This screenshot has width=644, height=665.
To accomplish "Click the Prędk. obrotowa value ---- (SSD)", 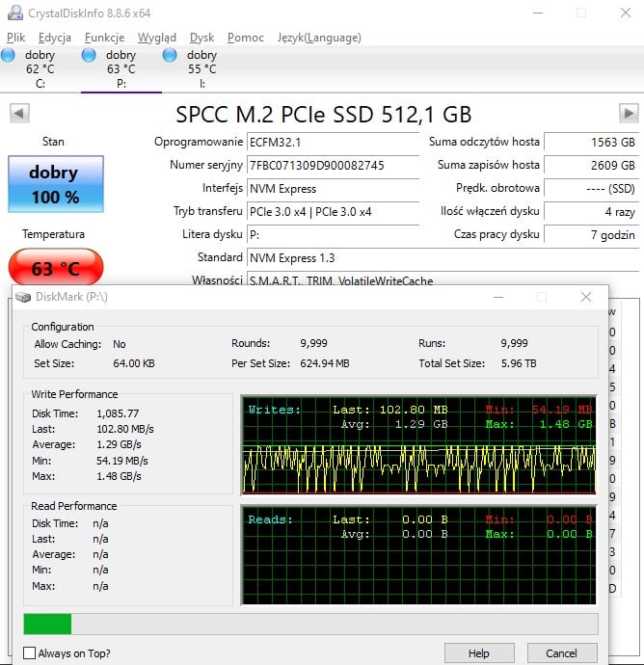I will [591, 188].
